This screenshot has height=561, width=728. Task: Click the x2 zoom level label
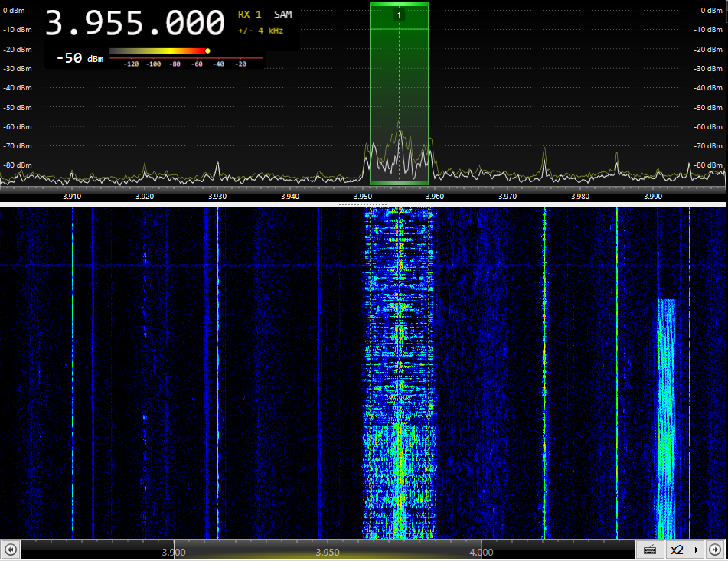pyautogui.click(x=677, y=550)
